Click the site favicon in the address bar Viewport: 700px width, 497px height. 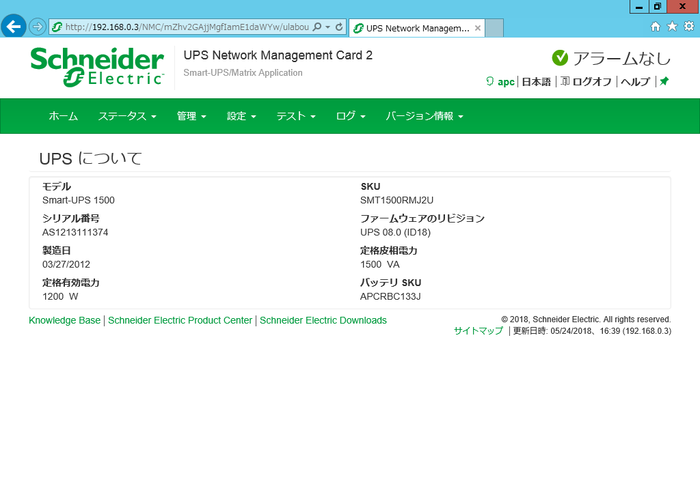coord(57,27)
